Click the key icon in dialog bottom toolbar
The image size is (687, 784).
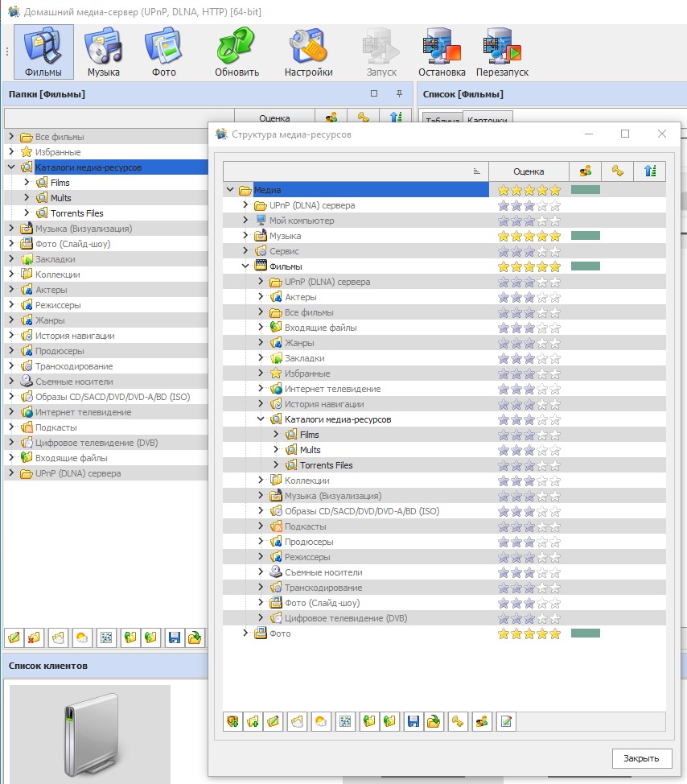tap(457, 721)
